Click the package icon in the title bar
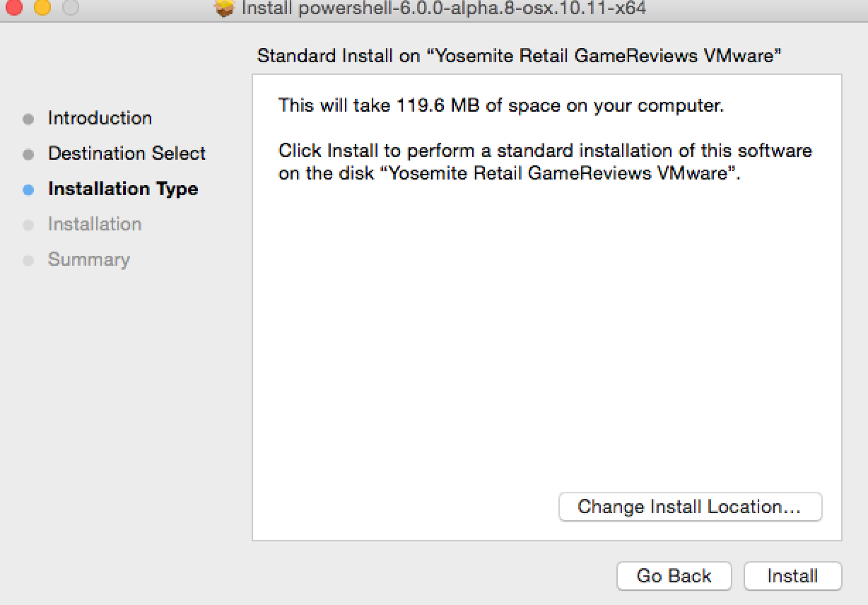This screenshot has width=868, height=605. 224,8
